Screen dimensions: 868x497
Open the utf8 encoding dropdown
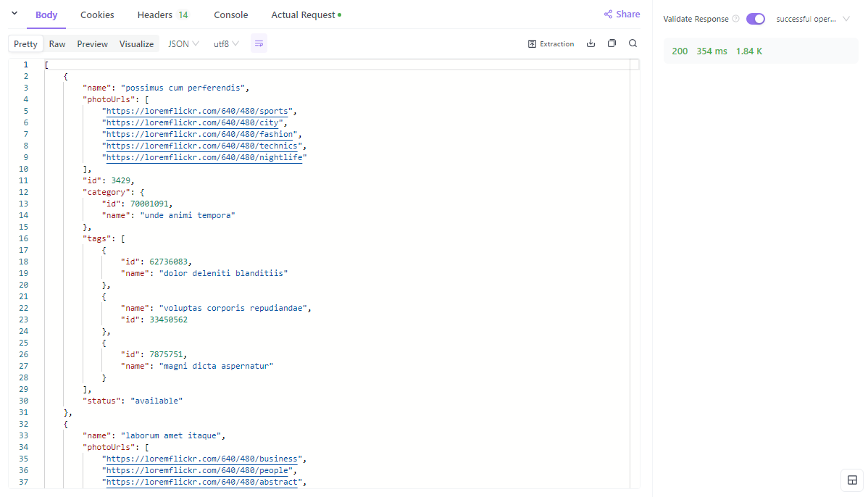(x=225, y=43)
